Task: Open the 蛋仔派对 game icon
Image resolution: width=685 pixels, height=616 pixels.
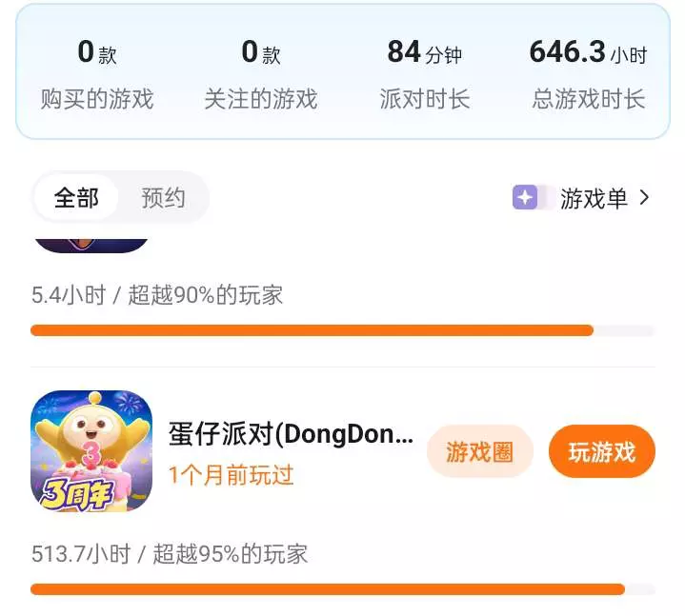Action: point(91,451)
